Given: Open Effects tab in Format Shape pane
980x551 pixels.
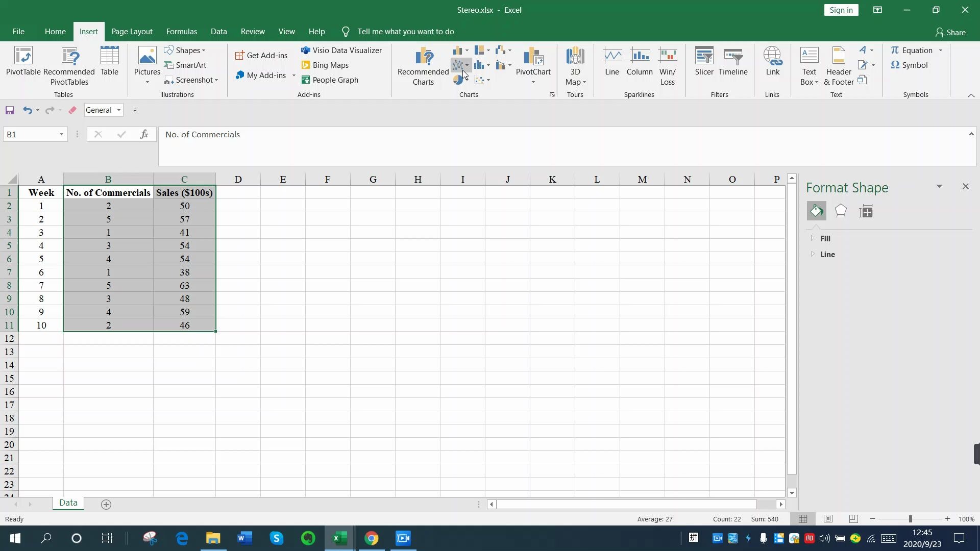Looking at the screenshot, I should 841,211.
